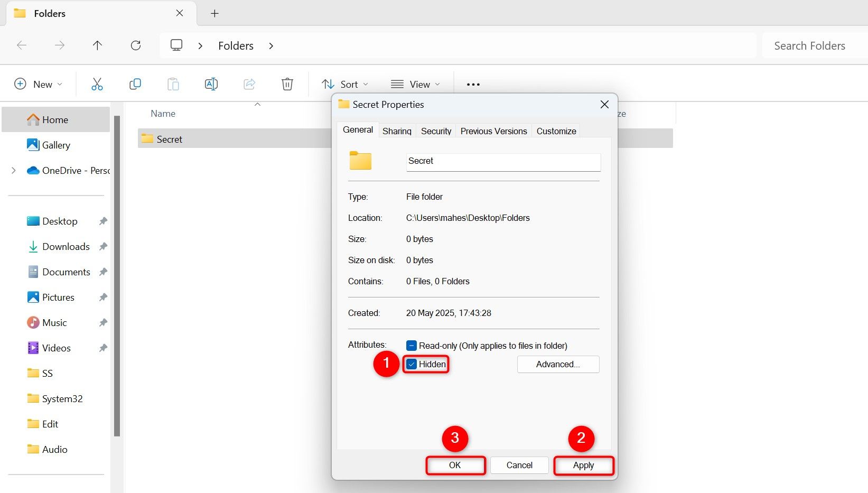
Task: Click the folder name field containing Secret
Action: 503,161
